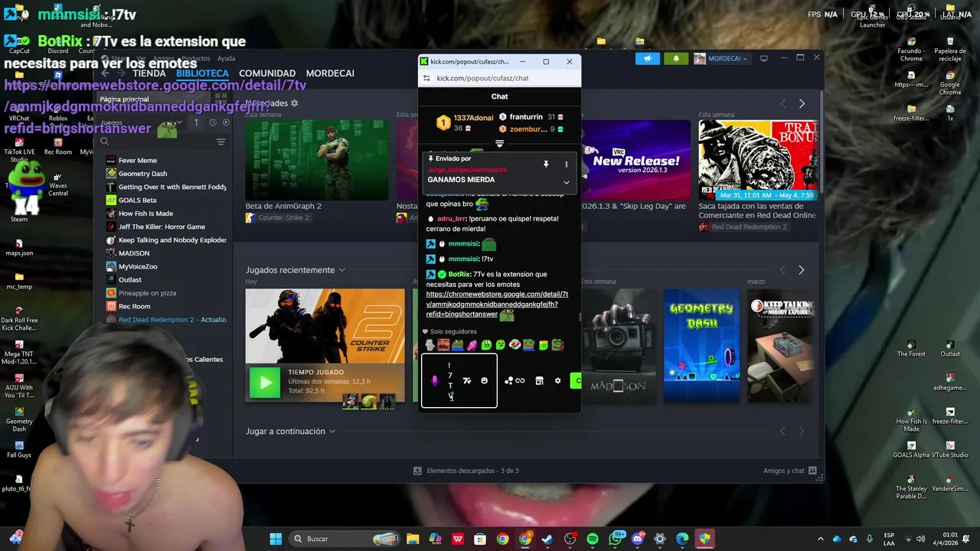This screenshot has height=551, width=980.
Task: Select Geometry Dash in Steam library list
Action: pyautogui.click(x=142, y=174)
